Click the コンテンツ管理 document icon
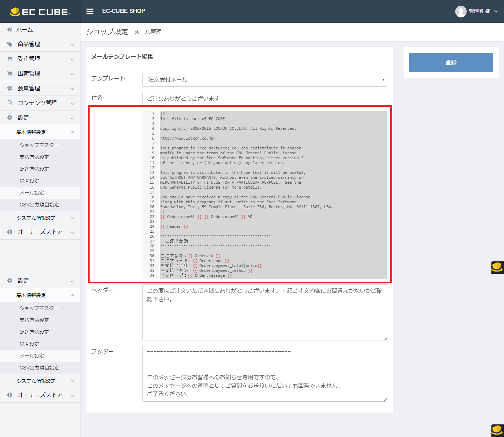Screen dimensions: 504x437 10,103
